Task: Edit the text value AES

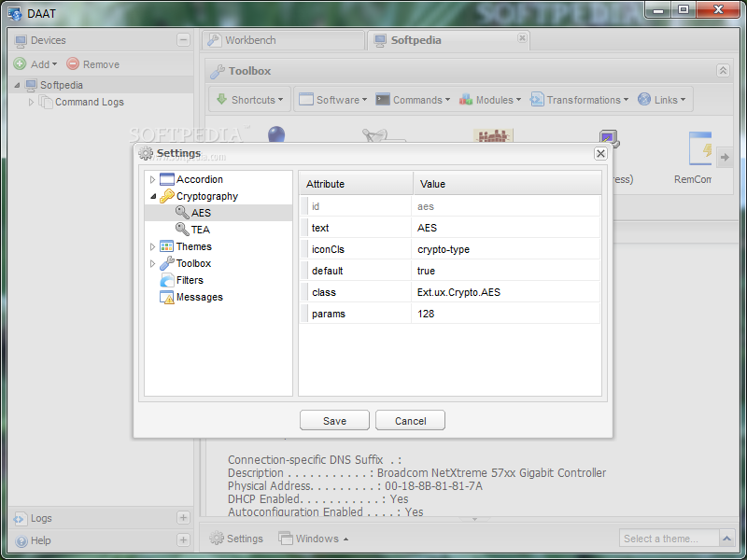Action: pos(505,228)
